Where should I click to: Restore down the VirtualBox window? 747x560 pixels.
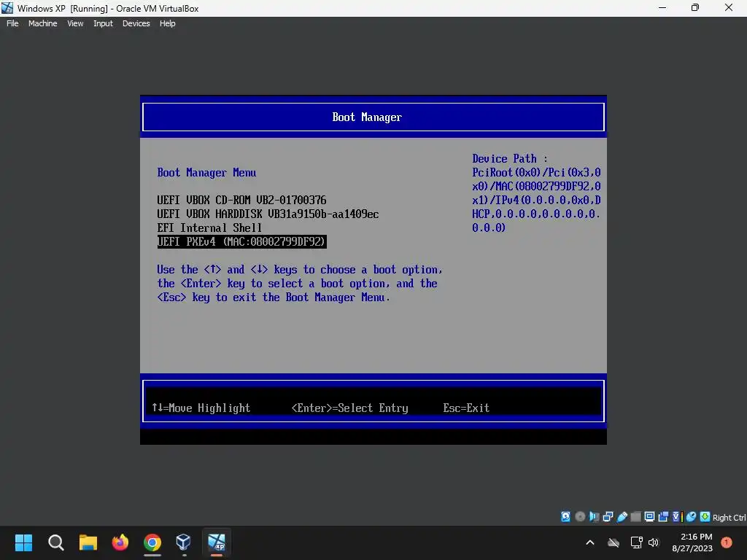tap(695, 7)
